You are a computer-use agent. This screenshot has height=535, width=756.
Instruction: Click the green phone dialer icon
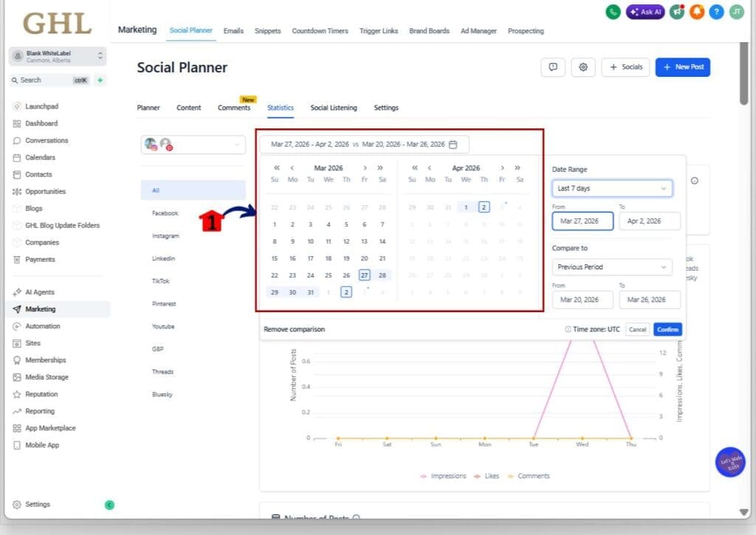[613, 12]
